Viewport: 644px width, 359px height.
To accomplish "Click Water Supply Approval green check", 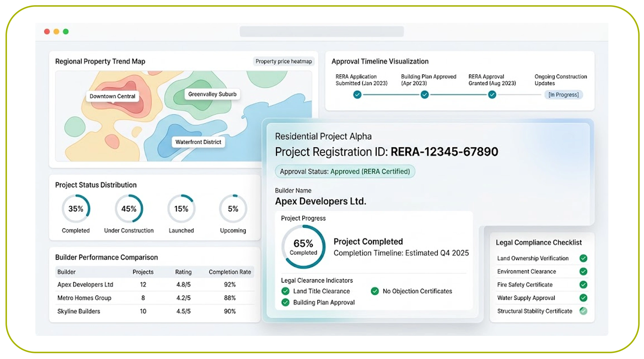I will (x=583, y=298).
